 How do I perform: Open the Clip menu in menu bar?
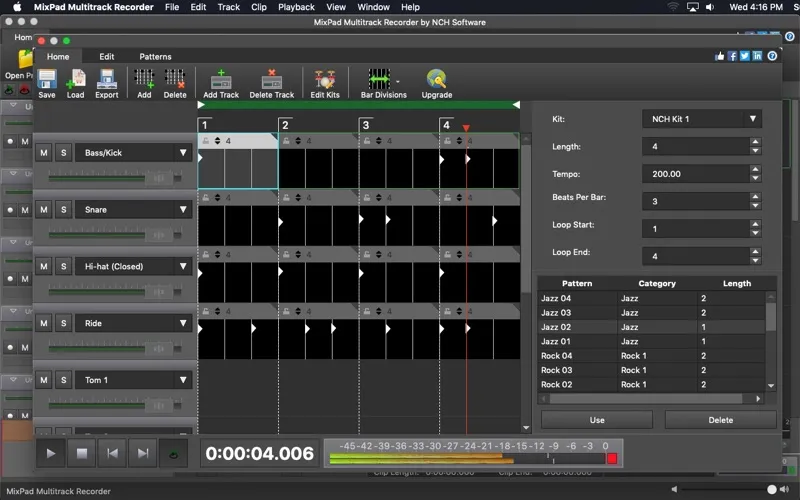point(259,7)
